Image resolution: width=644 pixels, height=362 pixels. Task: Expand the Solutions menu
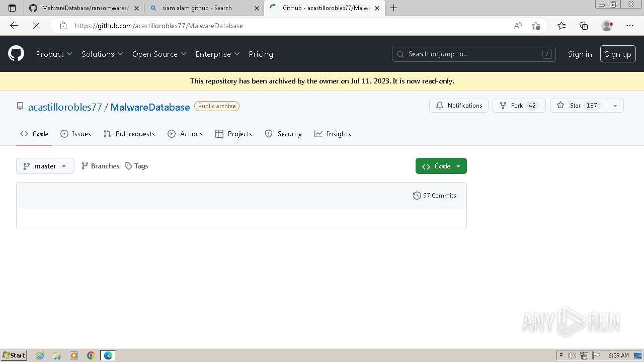[102, 54]
